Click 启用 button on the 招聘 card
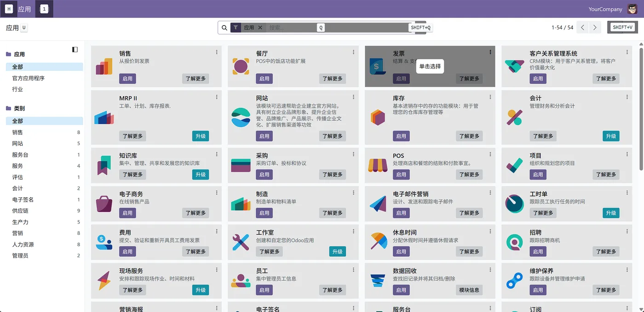 point(538,251)
